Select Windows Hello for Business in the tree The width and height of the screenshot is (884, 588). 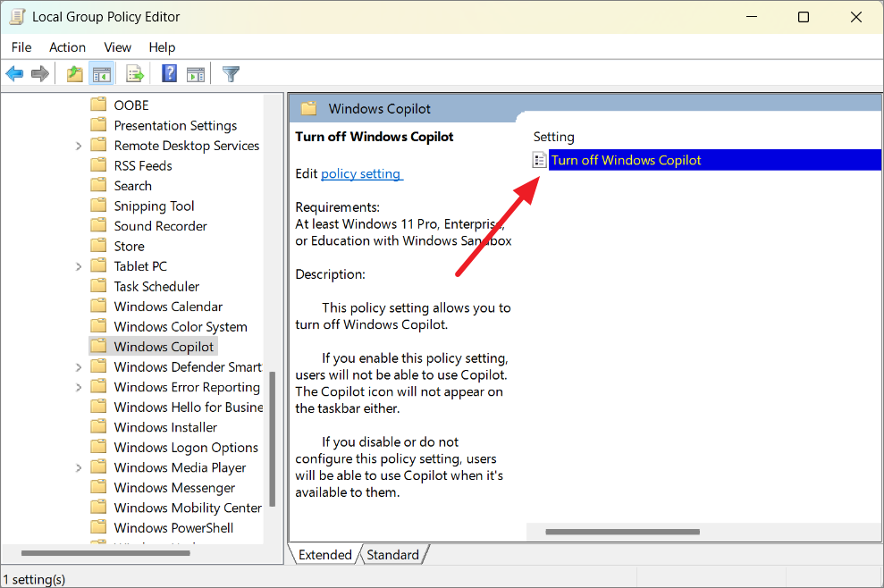(x=189, y=407)
